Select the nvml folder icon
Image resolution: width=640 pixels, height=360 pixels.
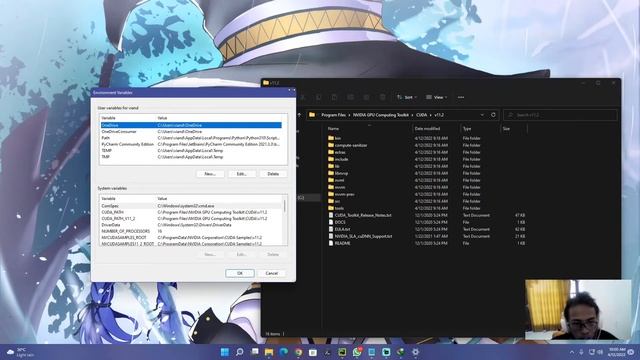pos(331,180)
